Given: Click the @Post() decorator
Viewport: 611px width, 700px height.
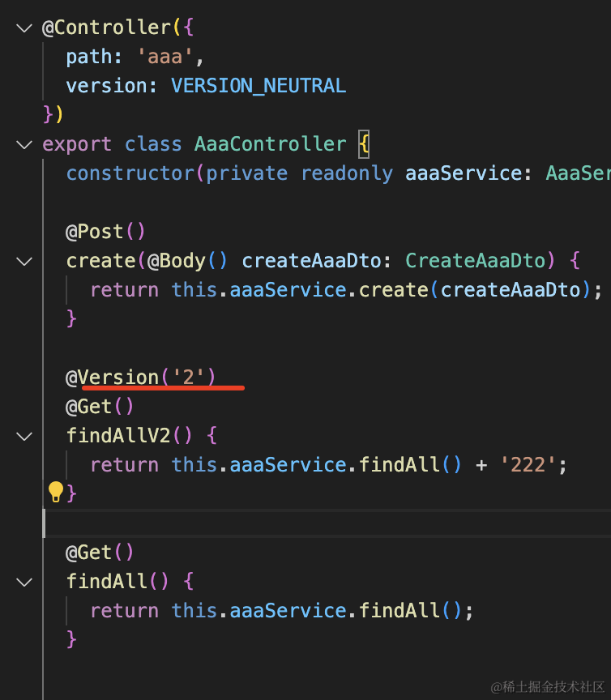Looking at the screenshot, I should pos(105,232).
